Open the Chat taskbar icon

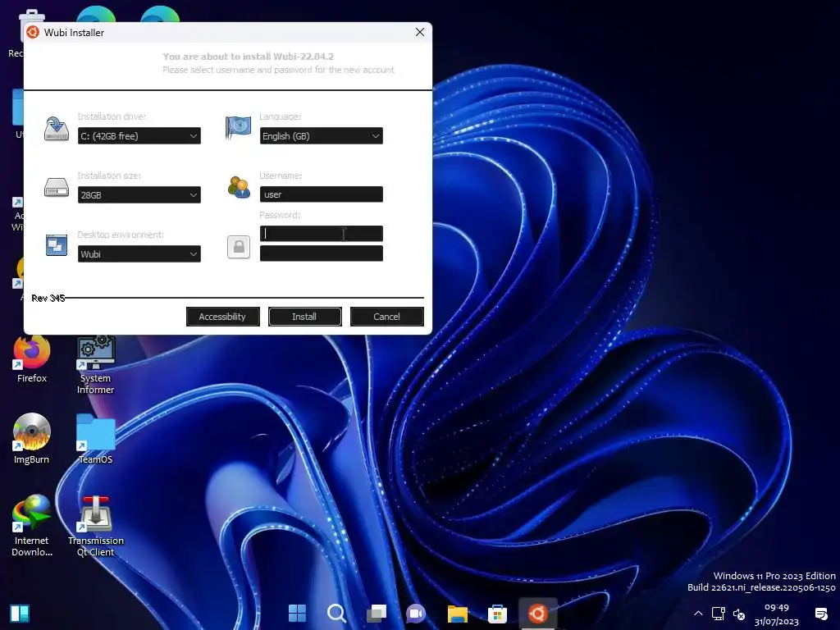[x=416, y=613]
